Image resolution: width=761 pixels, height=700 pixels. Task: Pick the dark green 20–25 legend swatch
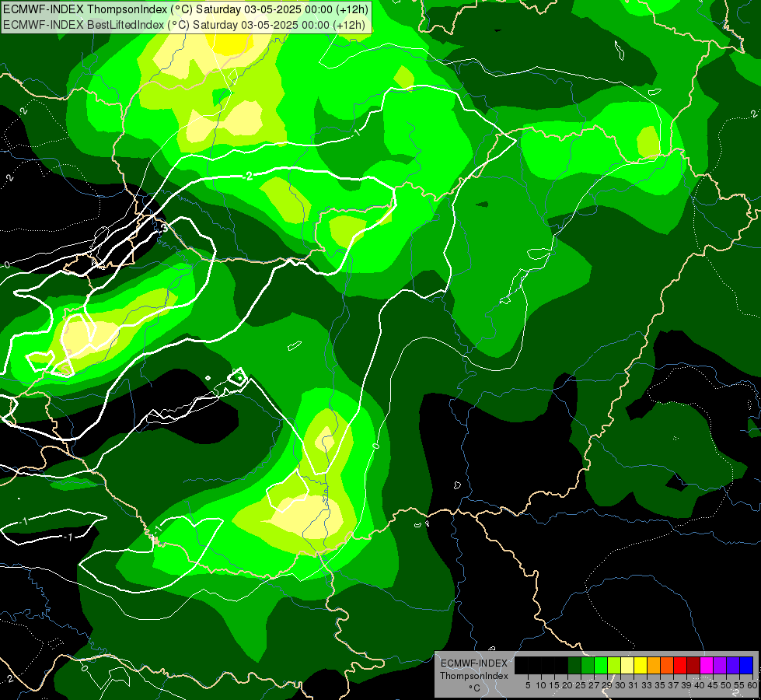pyautogui.click(x=574, y=665)
